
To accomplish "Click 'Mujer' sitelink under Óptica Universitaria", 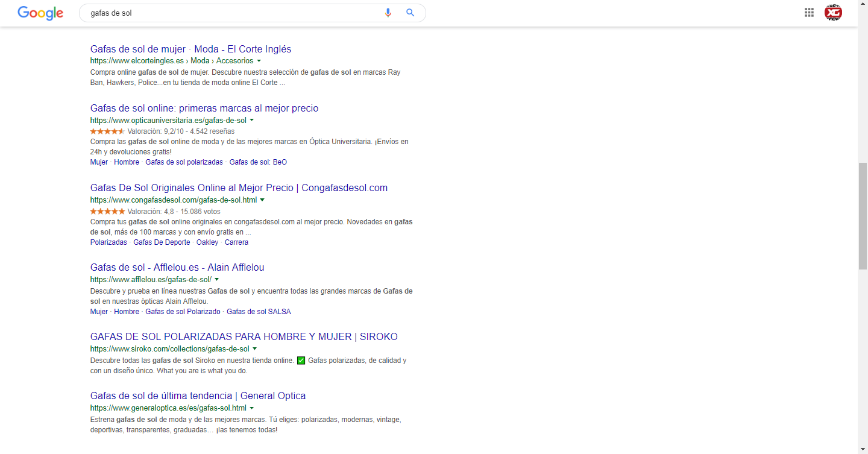I will tap(99, 162).
